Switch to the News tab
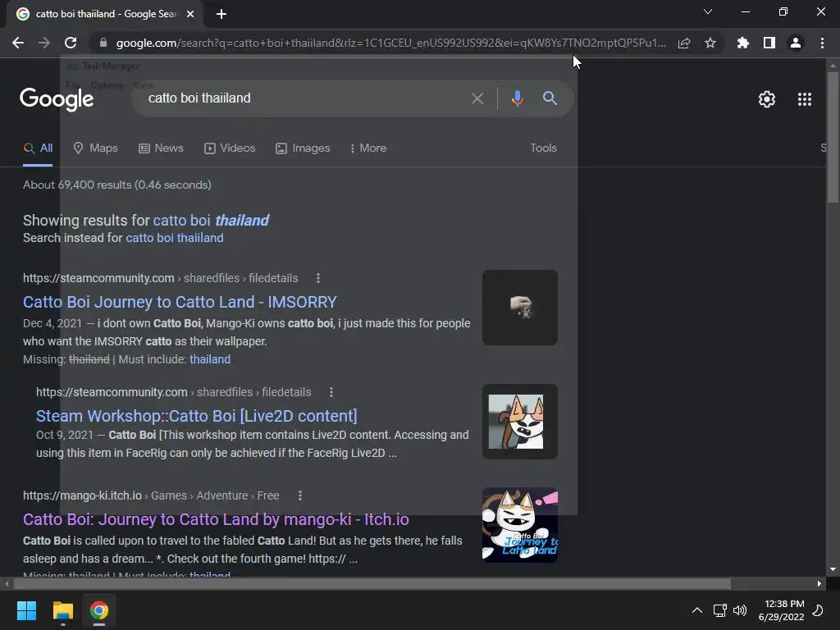The height and width of the screenshot is (630, 840). (x=161, y=148)
